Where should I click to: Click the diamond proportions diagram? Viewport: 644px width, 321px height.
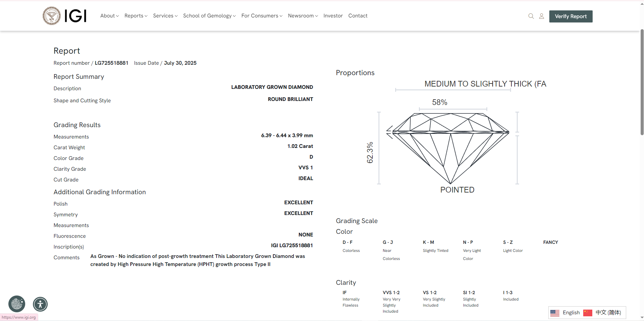coord(450,148)
